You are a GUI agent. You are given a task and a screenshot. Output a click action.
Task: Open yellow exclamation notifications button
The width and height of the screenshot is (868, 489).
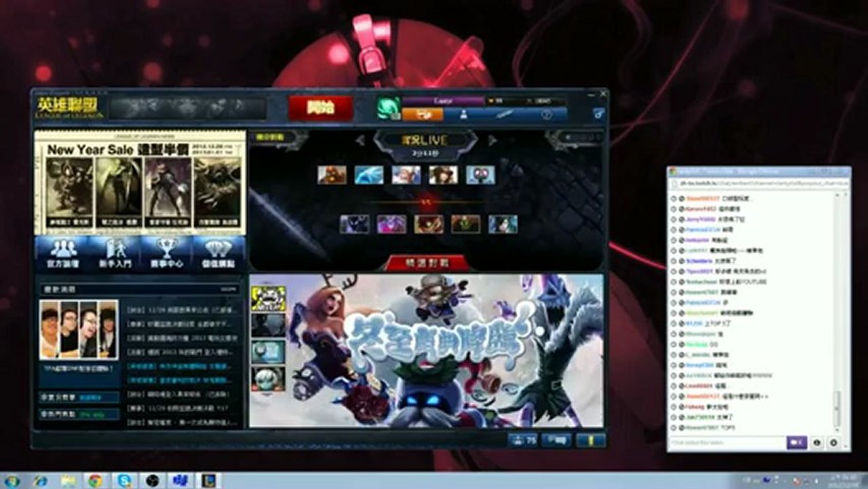(x=590, y=440)
